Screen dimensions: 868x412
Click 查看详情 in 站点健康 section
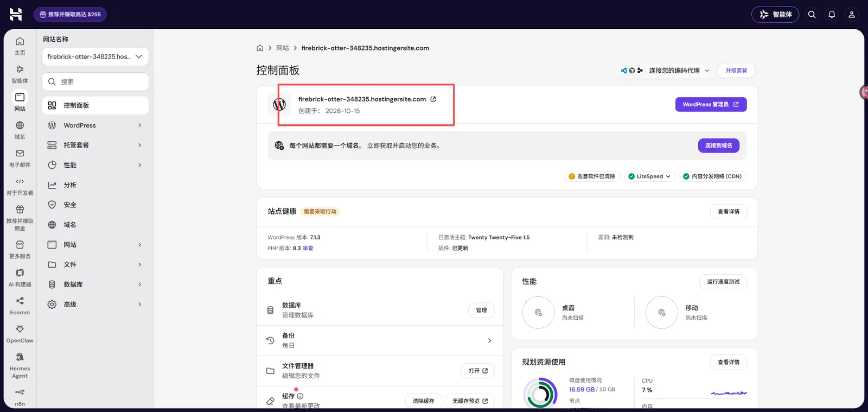tap(729, 212)
